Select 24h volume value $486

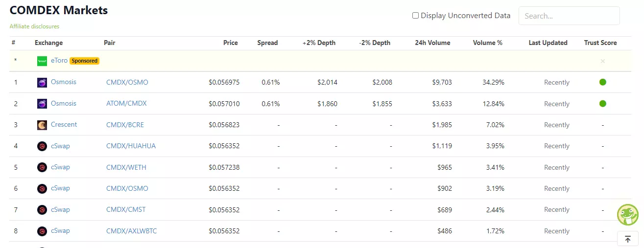pyautogui.click(x=445, y=231)
